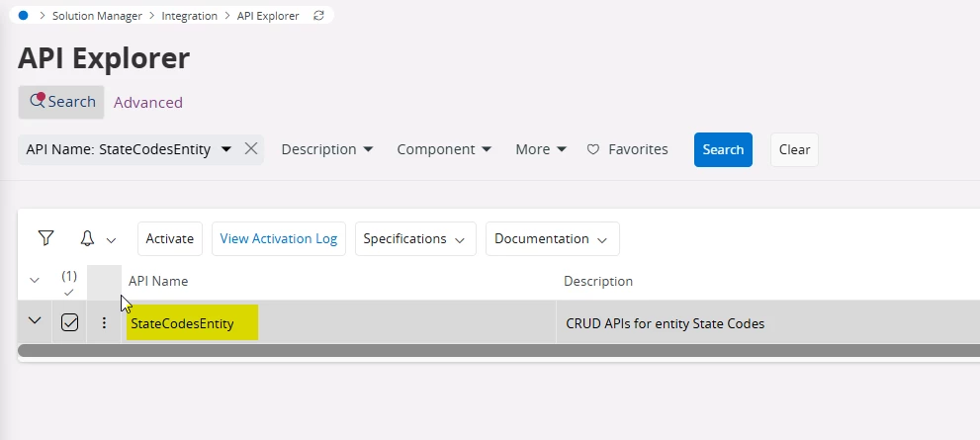Screen dimensions: 980x440
Task: Click the horizontal scrollbar under the table
Action: click(x=494, y=350)
